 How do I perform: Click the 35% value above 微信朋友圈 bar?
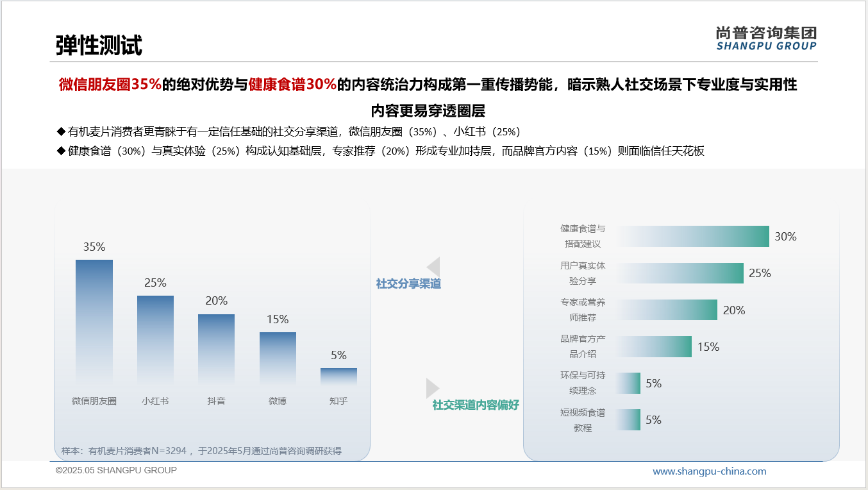[94, 247]
